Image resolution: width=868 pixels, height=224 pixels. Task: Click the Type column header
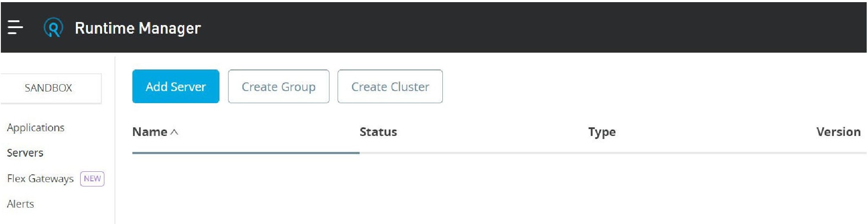[x=602, y=132]
